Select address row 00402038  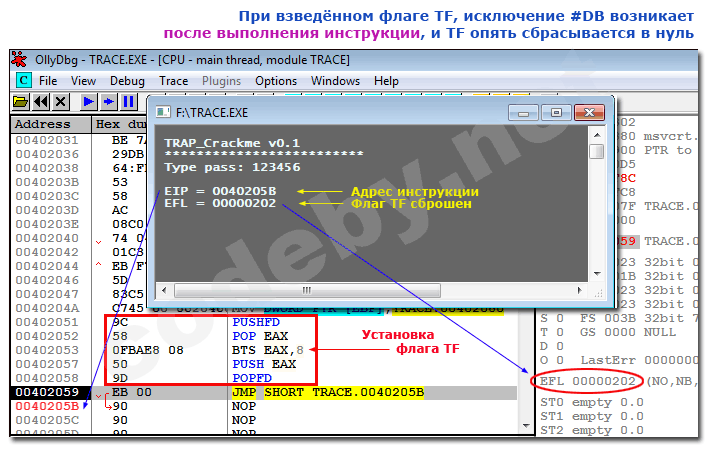coord(47,168)
